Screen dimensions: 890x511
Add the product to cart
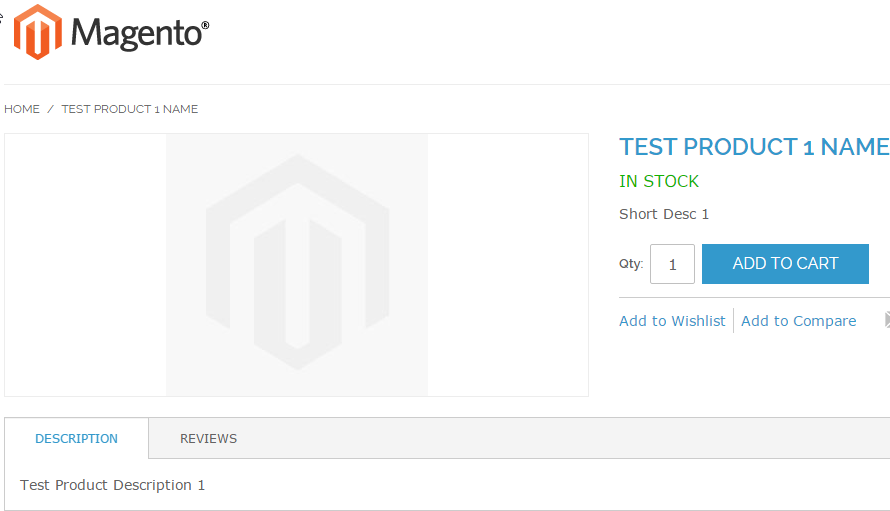coord(785,263)
